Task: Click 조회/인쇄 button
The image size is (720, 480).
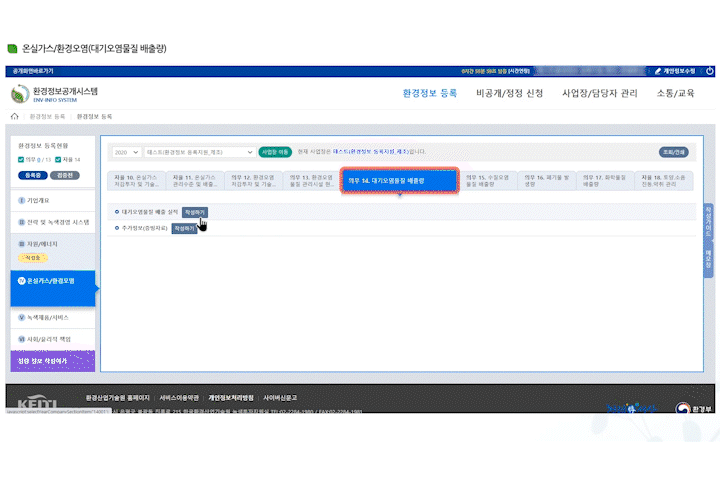Action: [673, 152]
